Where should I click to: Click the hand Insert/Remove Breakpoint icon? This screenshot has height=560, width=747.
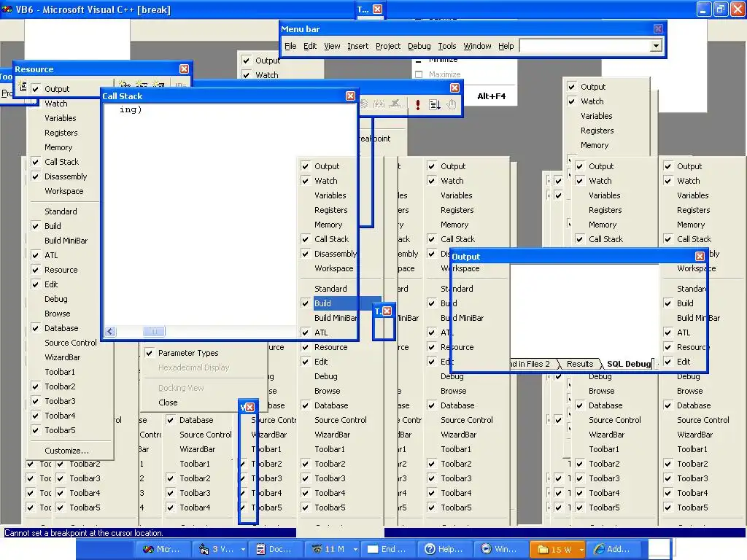tap(451, 104)
